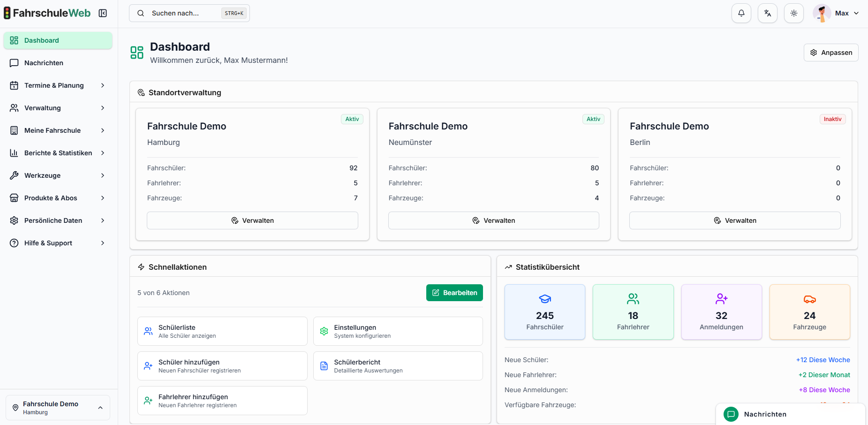The width and height of the screenshot is (868, 425).
Task: Open the Nachrichten sidebar icon
Action: 14,62
